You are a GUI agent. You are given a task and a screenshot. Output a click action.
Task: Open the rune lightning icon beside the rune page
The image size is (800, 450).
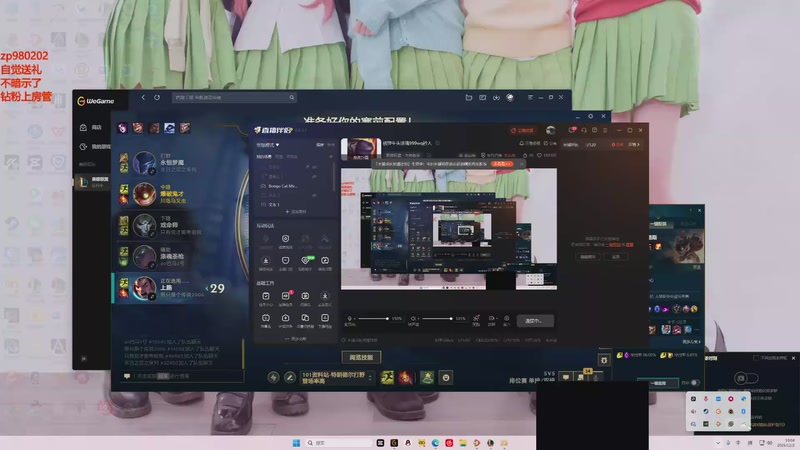[273, 378]
